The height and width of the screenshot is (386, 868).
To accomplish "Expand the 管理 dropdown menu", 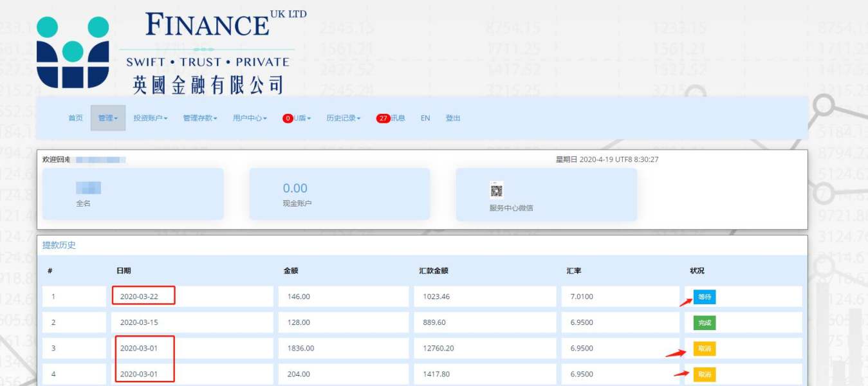I will pyautogui.click(x=108, y=118).
